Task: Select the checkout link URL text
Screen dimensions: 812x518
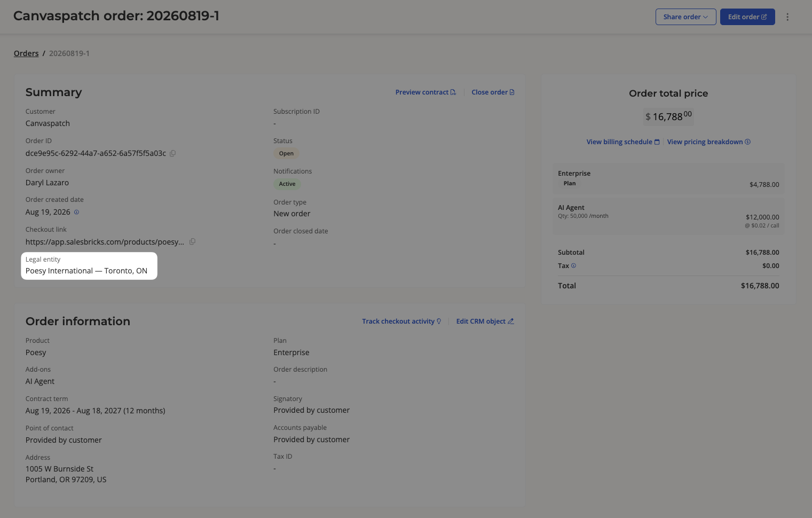Action: (x=105, y=242)
